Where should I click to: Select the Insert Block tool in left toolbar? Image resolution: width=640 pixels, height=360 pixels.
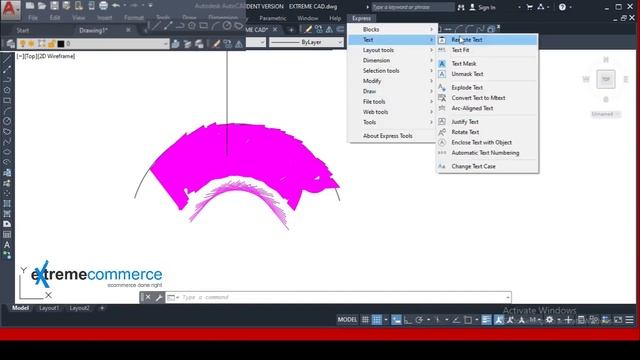point(7,173)
